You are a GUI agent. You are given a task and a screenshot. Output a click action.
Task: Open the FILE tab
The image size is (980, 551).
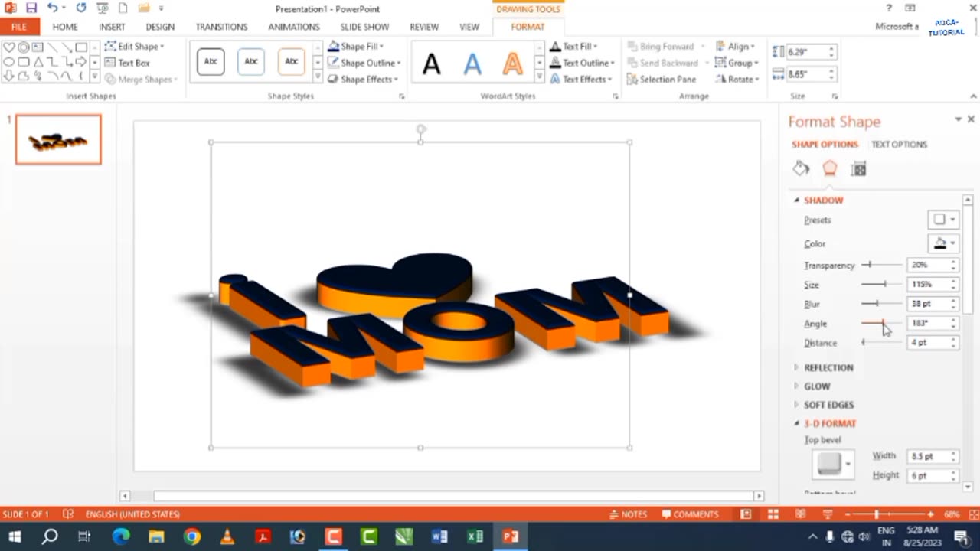[19, 27]
